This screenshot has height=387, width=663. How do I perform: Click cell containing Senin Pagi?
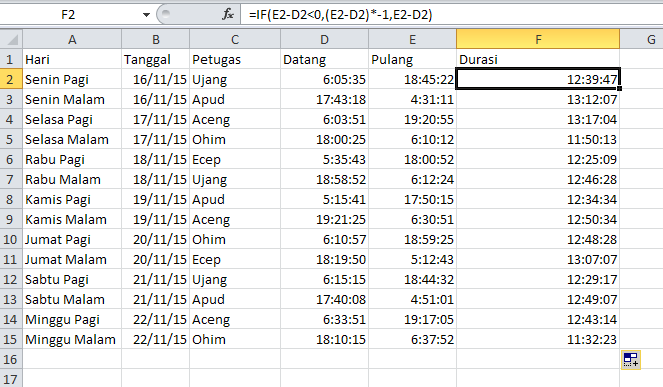(x=72, y=80)
